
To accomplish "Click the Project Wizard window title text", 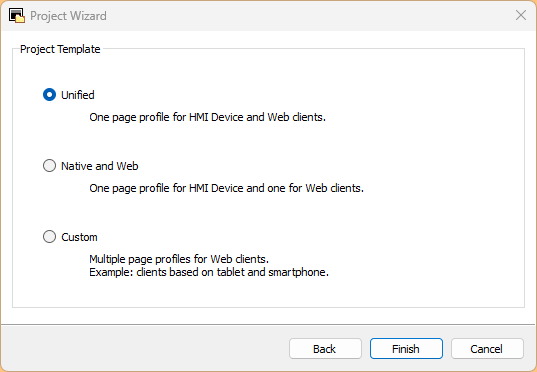I will click(x=68, y=16).
